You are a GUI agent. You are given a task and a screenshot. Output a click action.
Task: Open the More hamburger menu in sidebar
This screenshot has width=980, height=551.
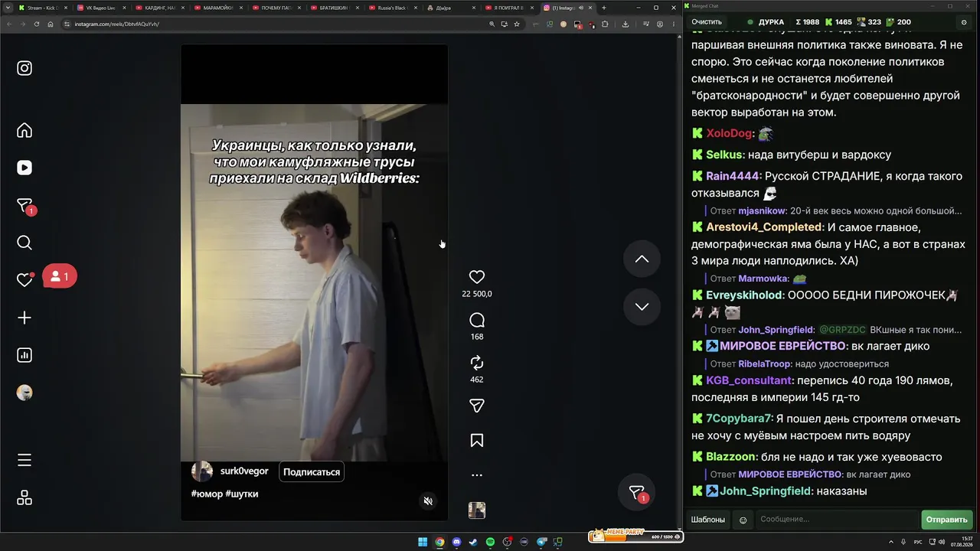pyautogui.click(x=24, y=460)
